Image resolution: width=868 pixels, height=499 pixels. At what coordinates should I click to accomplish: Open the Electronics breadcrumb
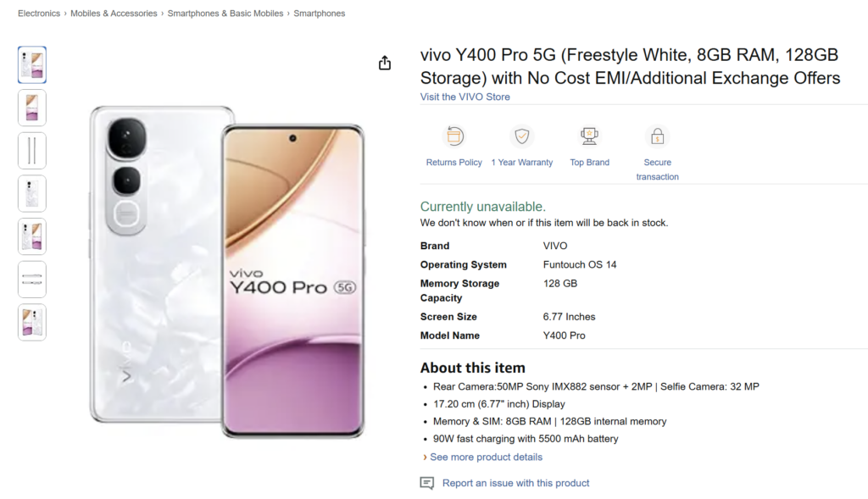pos(39,14)
